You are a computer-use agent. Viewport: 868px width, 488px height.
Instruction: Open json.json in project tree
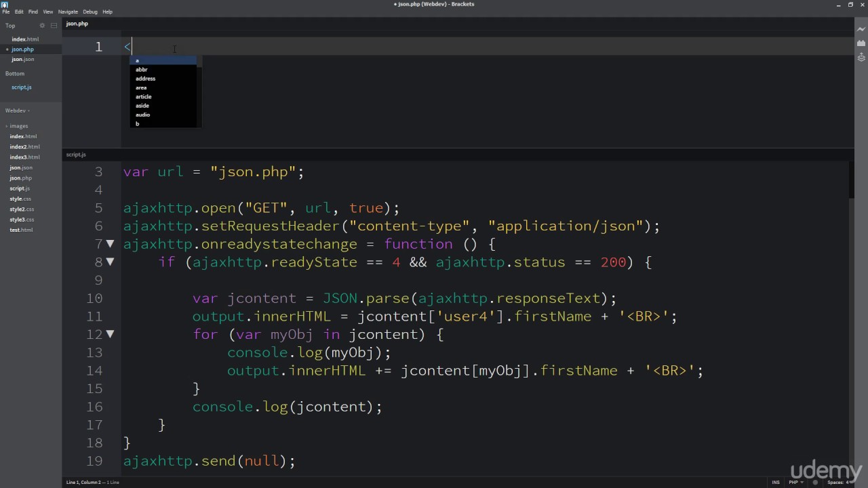(21, 167)
